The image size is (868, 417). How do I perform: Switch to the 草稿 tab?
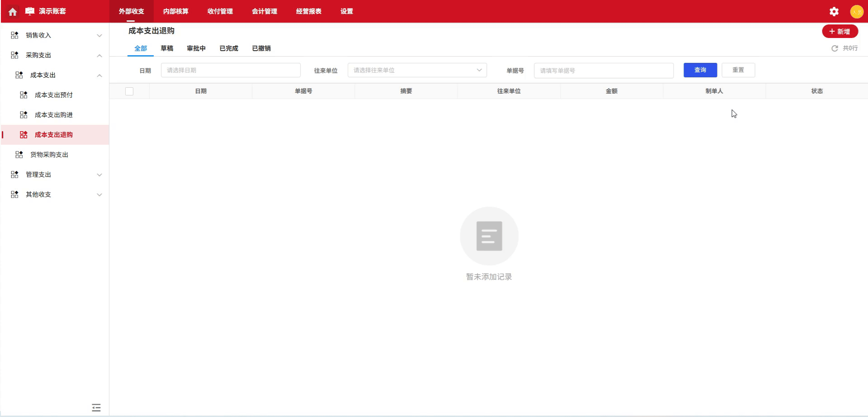[167, 48]
